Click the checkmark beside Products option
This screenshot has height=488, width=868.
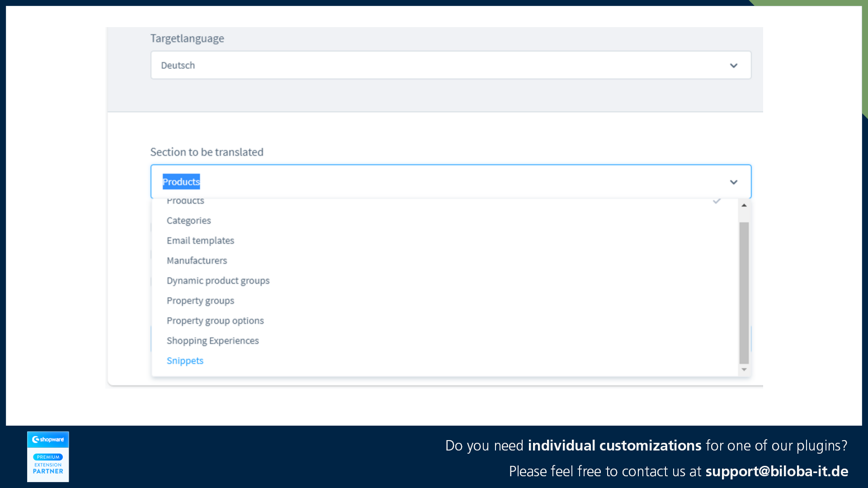click(x=717, y=201)
